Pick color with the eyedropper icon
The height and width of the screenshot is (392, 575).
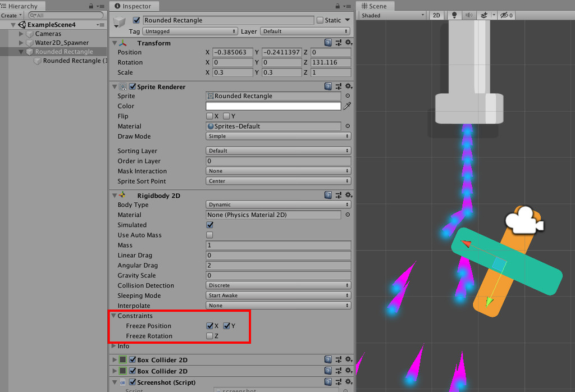coord(347,106)
